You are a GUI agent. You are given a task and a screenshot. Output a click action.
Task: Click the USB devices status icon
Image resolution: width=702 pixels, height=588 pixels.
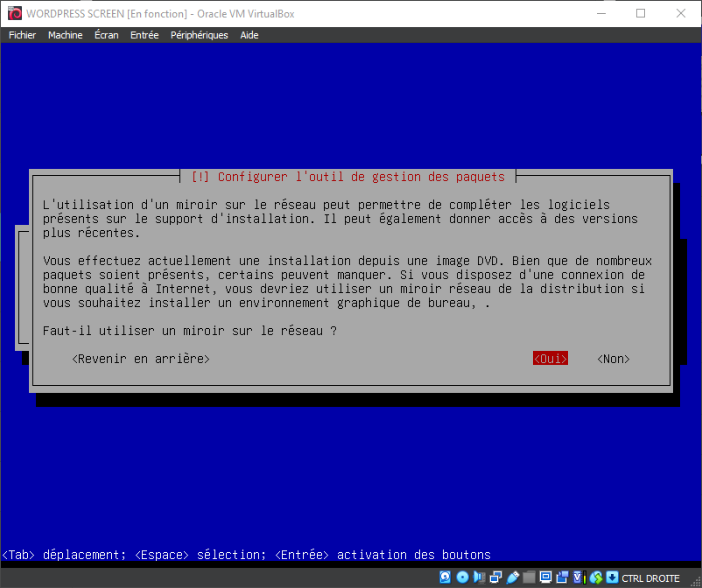tap(512, 577)
